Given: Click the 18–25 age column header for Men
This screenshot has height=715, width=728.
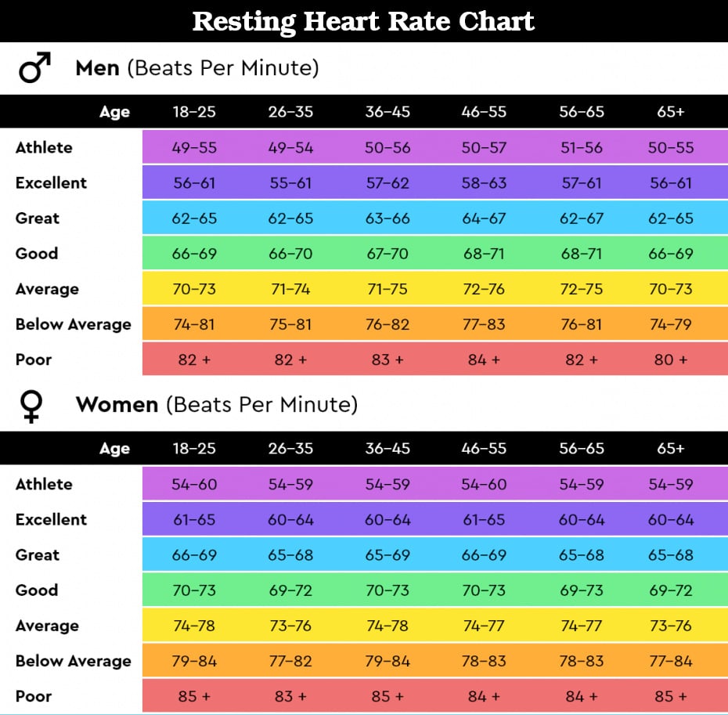Looking at the screenshot, I should [194, 112].
